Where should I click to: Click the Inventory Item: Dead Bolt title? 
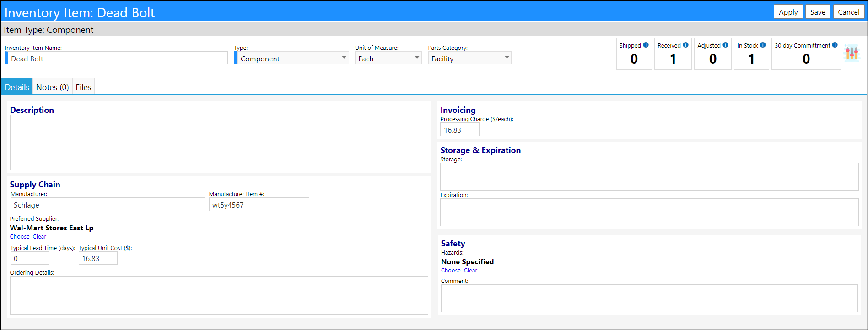point(80,12)
